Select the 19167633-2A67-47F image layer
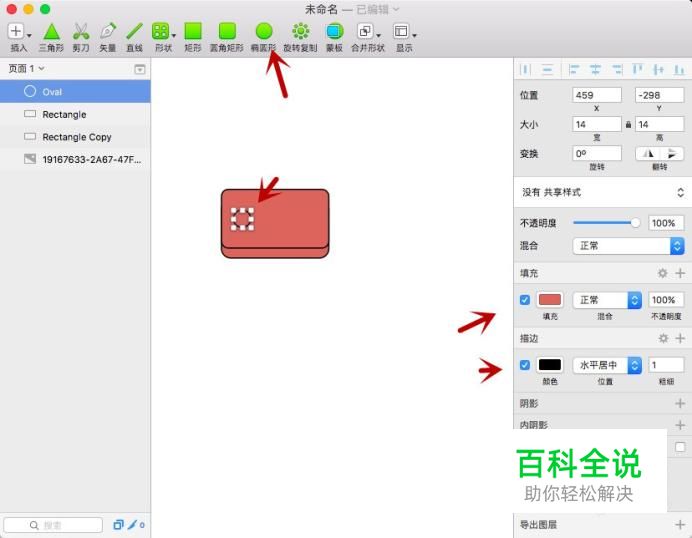692x538 pixels. coord(75,159)
